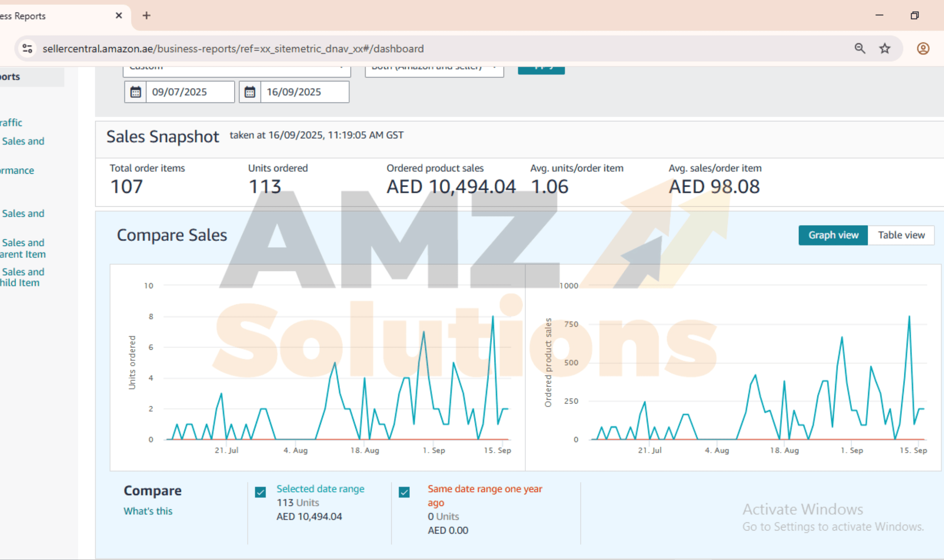This screenshot has width=944, height=560.
Task: Click the Apply button
Action: point(541,70)
